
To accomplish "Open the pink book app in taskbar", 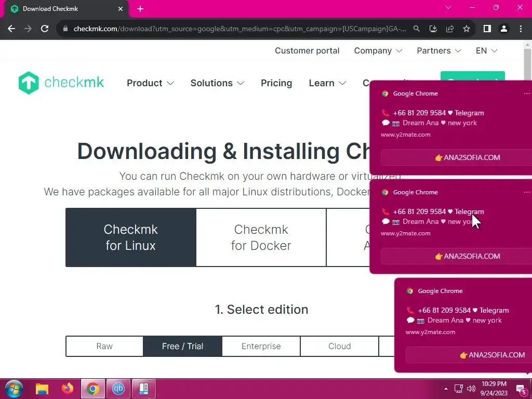I will [x=144, y=389].
